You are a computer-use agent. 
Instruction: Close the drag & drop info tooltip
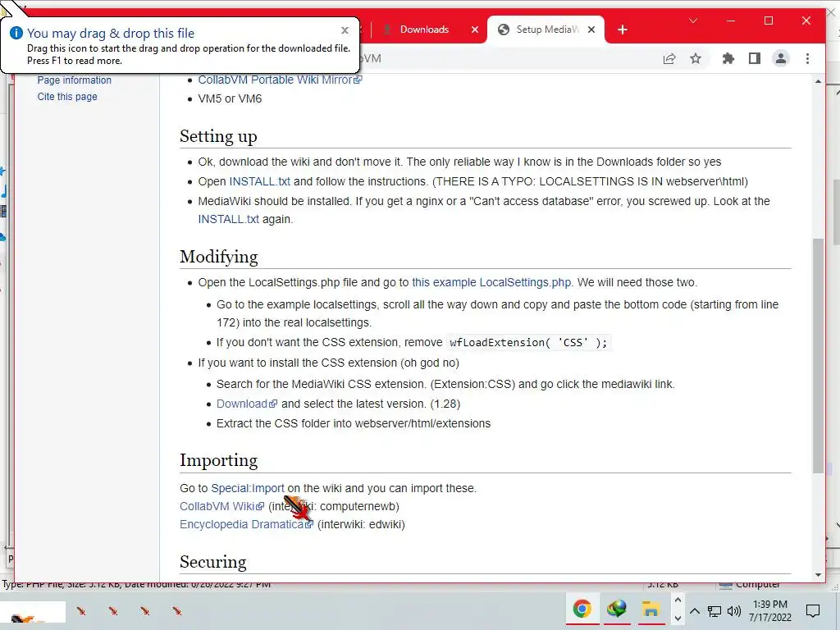click(345, 30)
